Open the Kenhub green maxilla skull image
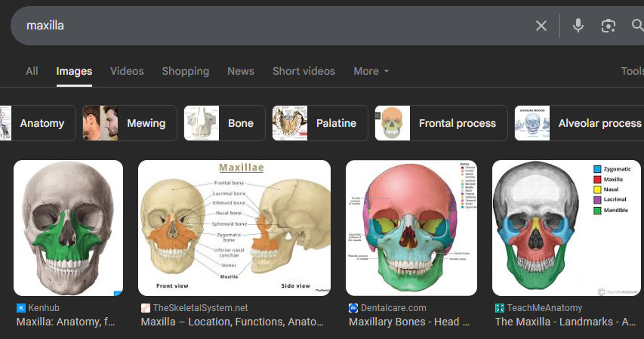The height and width of the screenshot is (339, 644). click(68, 228)
